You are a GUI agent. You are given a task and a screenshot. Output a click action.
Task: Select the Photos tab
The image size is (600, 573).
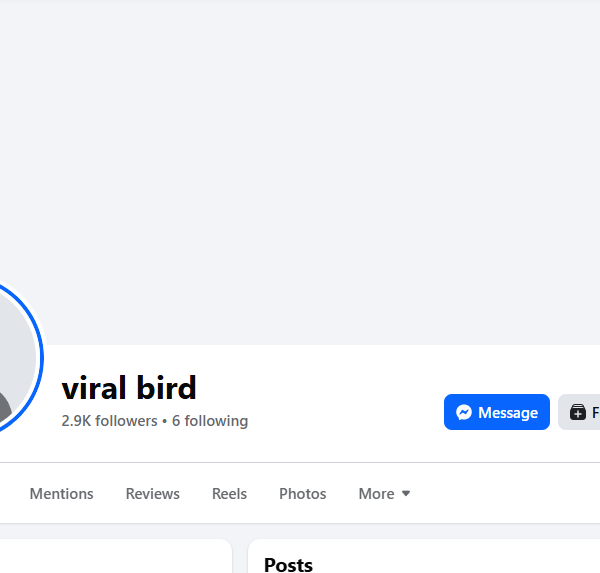click(x=303, y=494)
